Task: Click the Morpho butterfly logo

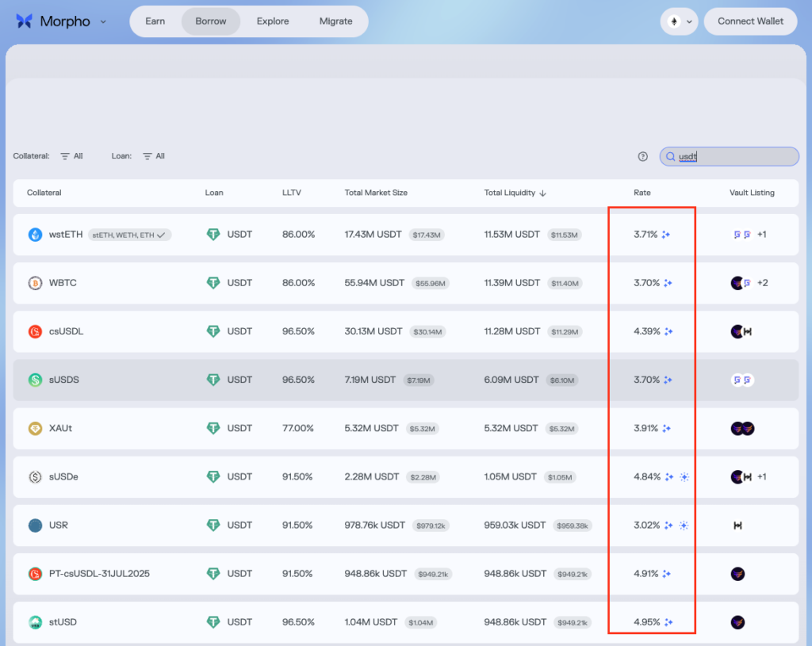Action: (x=24, y=21)
